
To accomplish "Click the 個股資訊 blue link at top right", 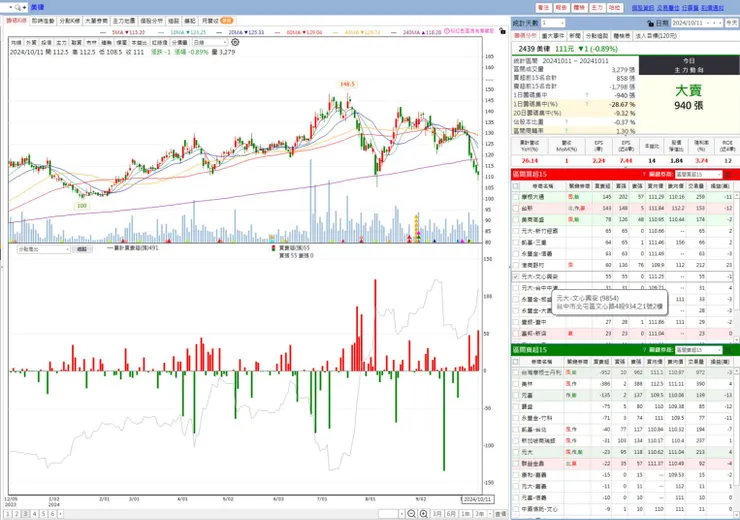I will [643, 8].
